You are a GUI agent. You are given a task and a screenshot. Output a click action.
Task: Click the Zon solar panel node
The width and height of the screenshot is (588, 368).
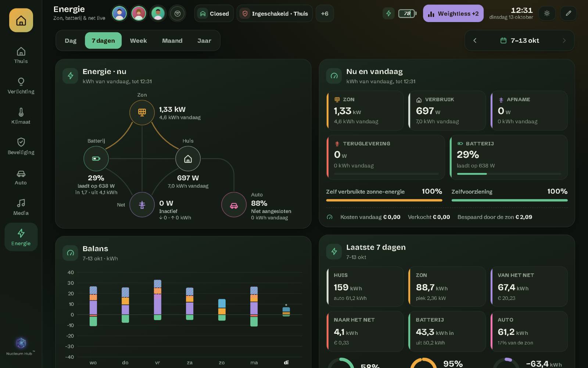click(142, 112)
